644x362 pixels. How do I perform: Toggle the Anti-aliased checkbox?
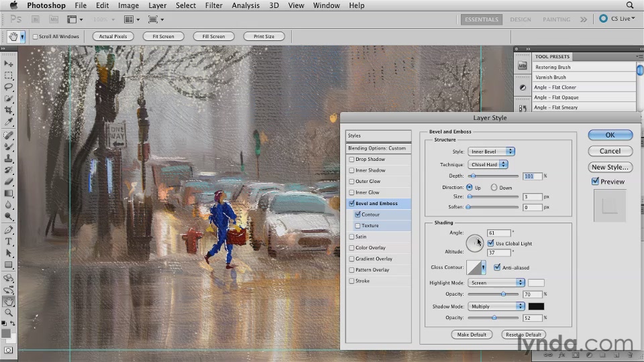pos(497,267)
